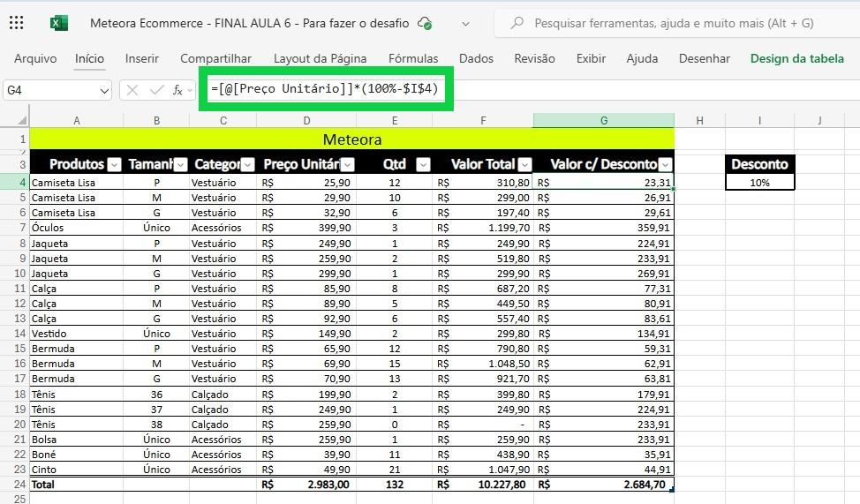Open the Layout da Página tab
Screen dimensions: 860x504
[320, 58]
